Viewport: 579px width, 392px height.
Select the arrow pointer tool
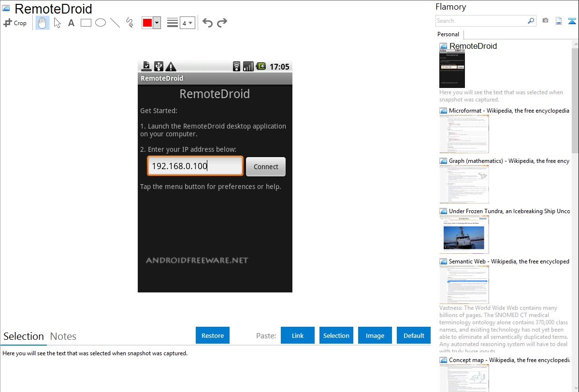[x=57, y=23]
